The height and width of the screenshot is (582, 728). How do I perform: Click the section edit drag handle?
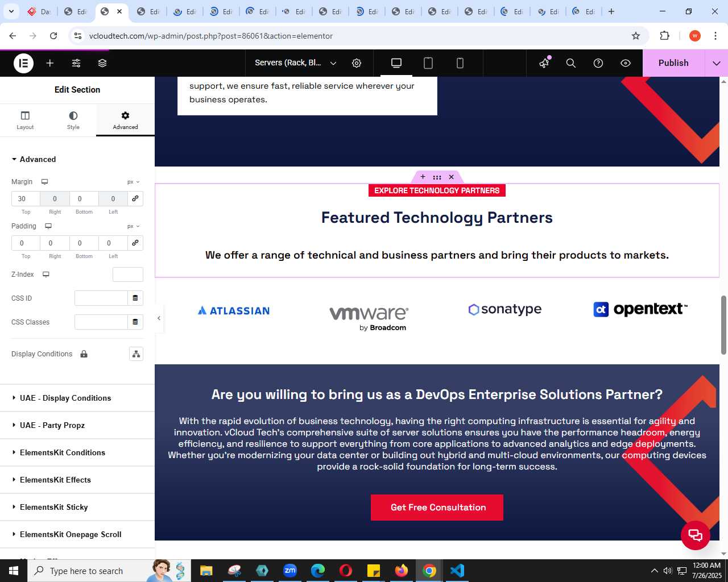437,177
